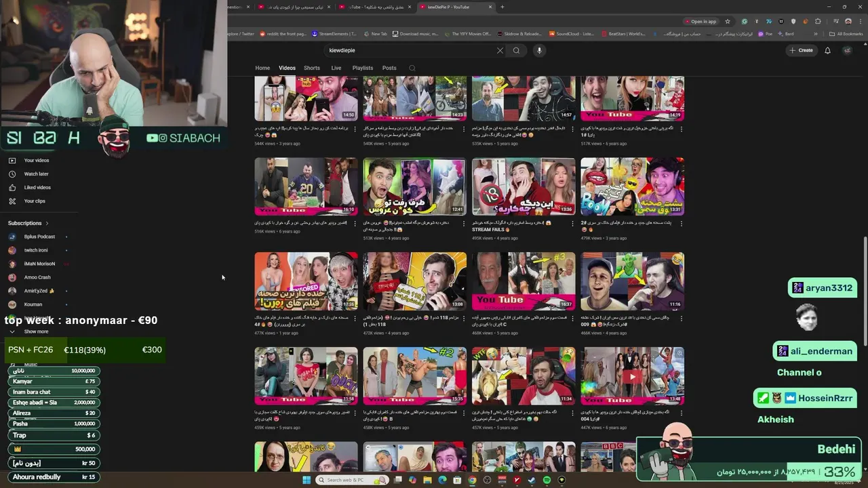Screen dimensions: 868x488
Task: Open the video thumbnail lasting 12:41
Action: click(x=414, y=187)
